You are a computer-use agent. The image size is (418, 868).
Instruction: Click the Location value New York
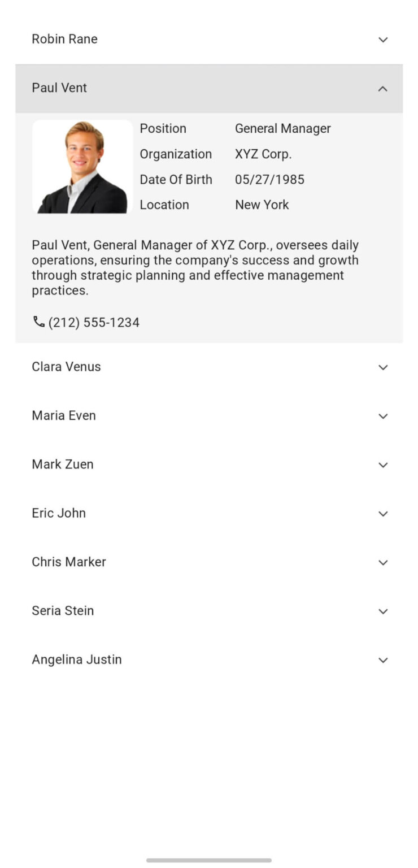262,205
